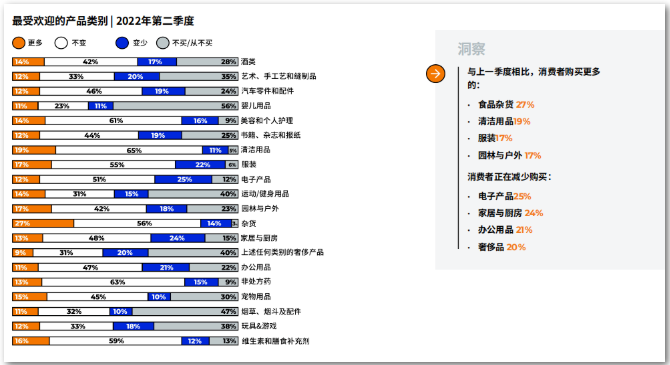Click the 清洁用品19% insight bullet
This screenshot has width=670, height=365.
(x=504, y=121)
